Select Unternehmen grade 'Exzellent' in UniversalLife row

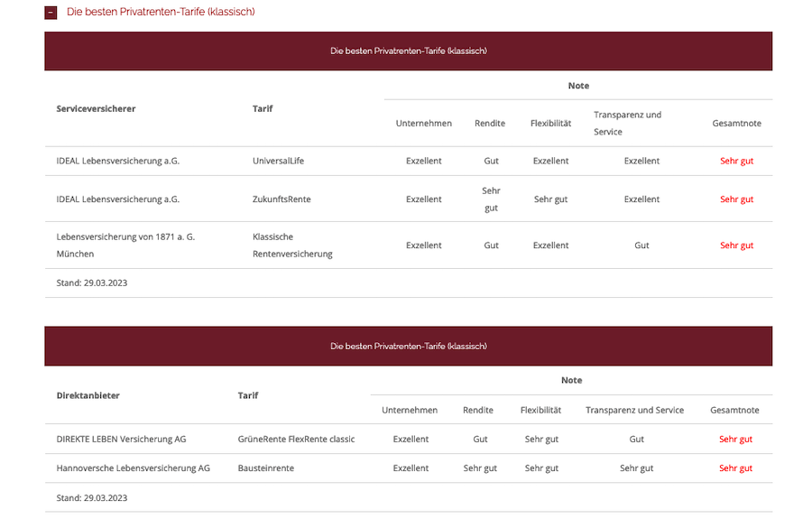pyautogui.click(x=424, y=161)
